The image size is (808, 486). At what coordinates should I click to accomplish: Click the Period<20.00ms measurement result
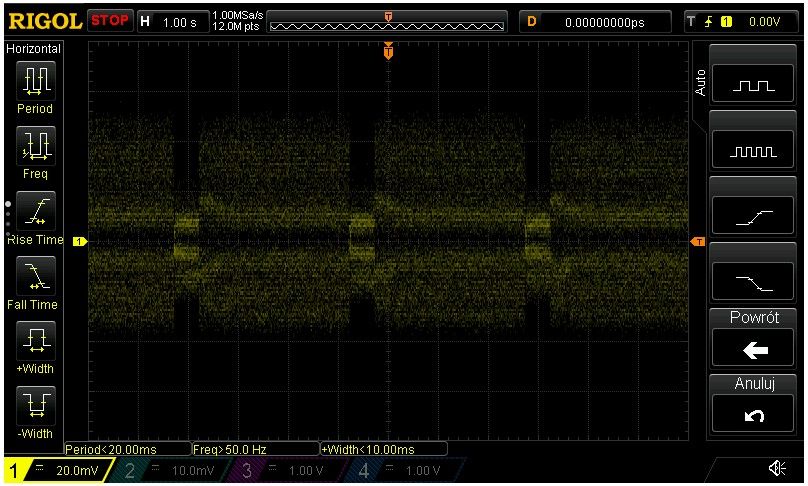(x=127, y=449)
